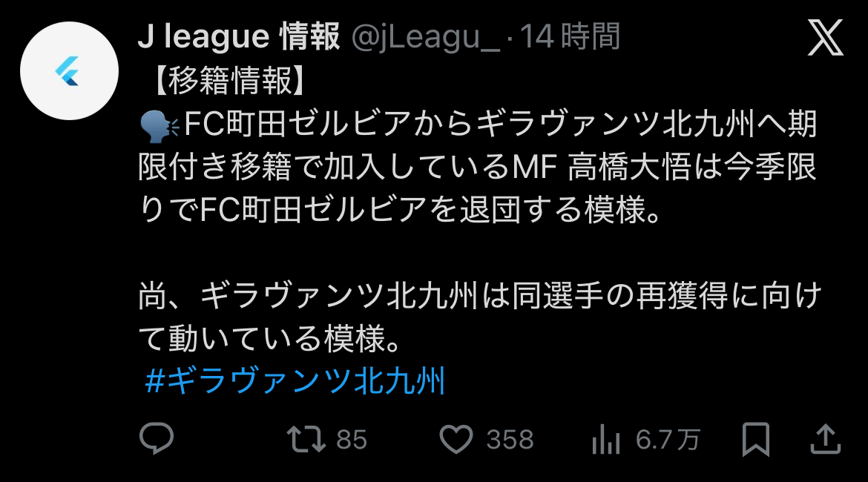The width and height of the screenshot is (868, 482).
Task: Select the 【移籍情報】 heading text
Action: pyautogui.click(x=228, y=82)
